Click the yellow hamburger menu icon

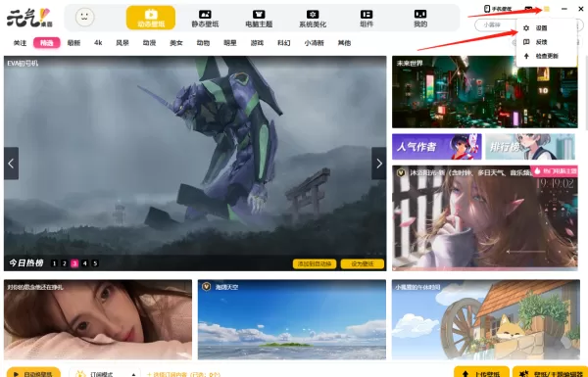click(x=547, y=9)
